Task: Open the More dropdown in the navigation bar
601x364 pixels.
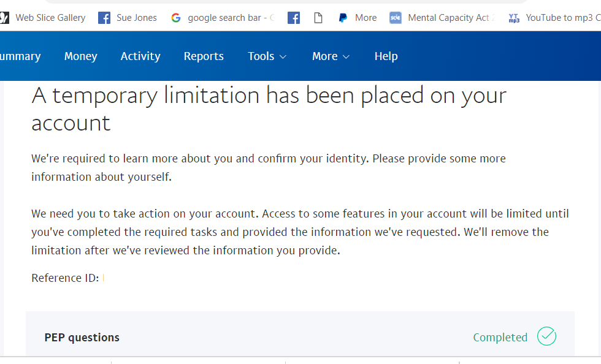Action: (331, 56)
